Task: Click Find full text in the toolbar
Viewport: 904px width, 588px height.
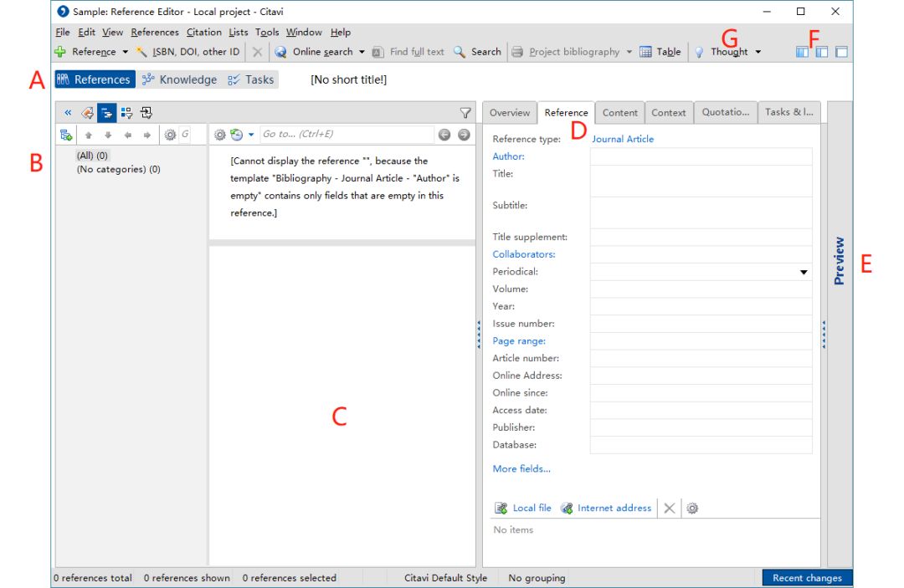Action: coord(408,52)
